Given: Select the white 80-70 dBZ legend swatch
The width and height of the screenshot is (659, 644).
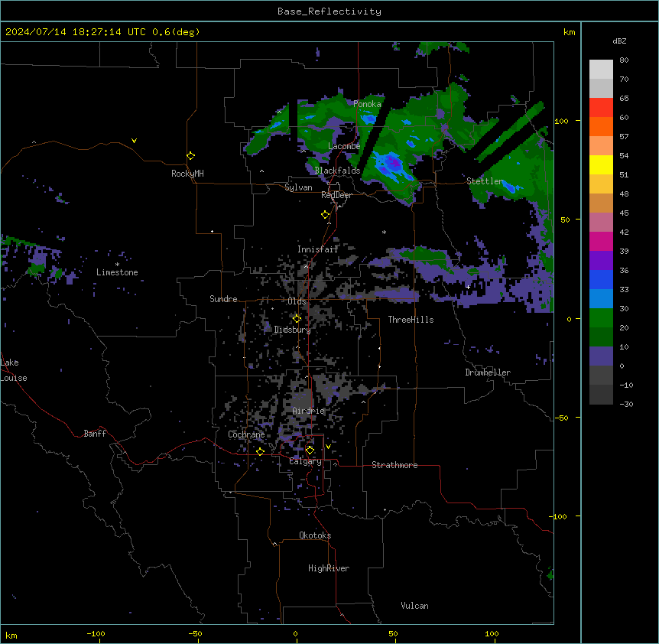Looking at the screenshot, I should click(601, 69).
